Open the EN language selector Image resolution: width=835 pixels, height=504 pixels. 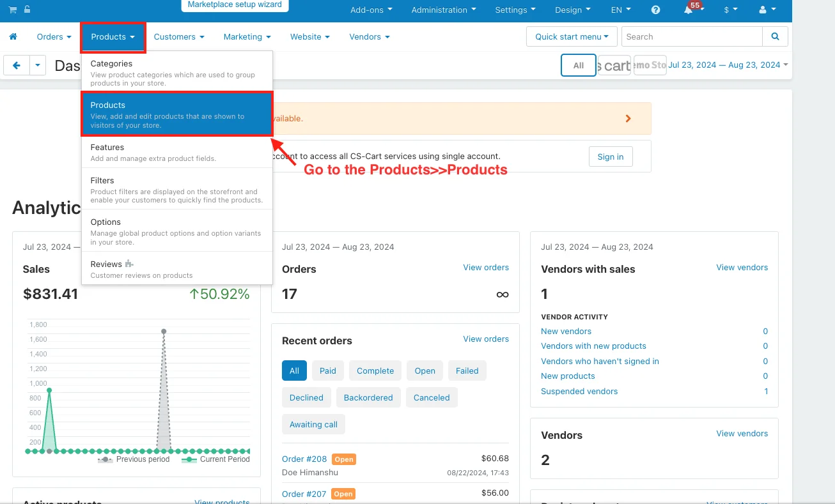click(x=621, y=10)
